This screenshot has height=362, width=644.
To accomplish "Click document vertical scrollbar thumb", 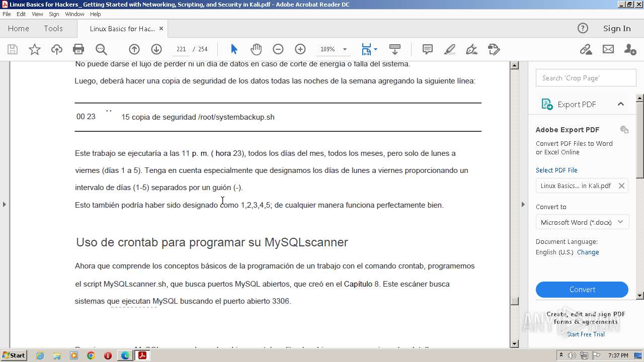I will click(514, 301).
